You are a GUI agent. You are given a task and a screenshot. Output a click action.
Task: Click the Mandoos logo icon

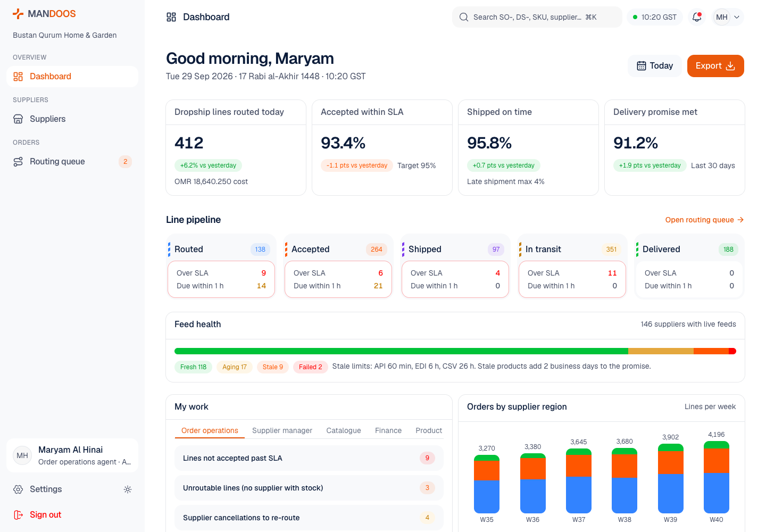18,14
